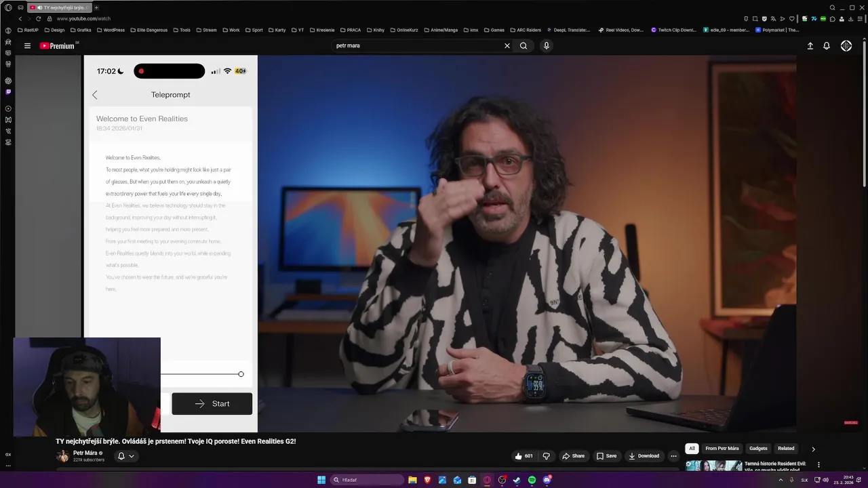
Task: Show hidden system tray icons chevron
Action: 781,480
